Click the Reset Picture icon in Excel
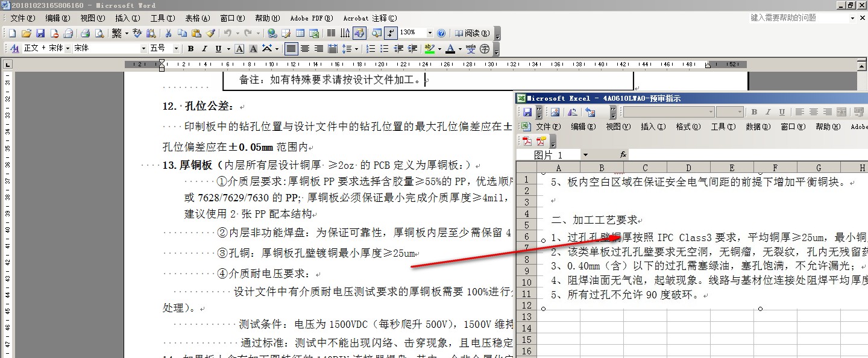868x358 pixels. (x=590, y=112)
